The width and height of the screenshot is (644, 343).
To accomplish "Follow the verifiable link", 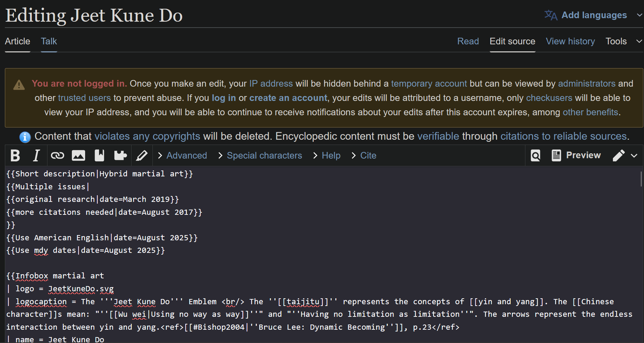I will pos(438,136).
